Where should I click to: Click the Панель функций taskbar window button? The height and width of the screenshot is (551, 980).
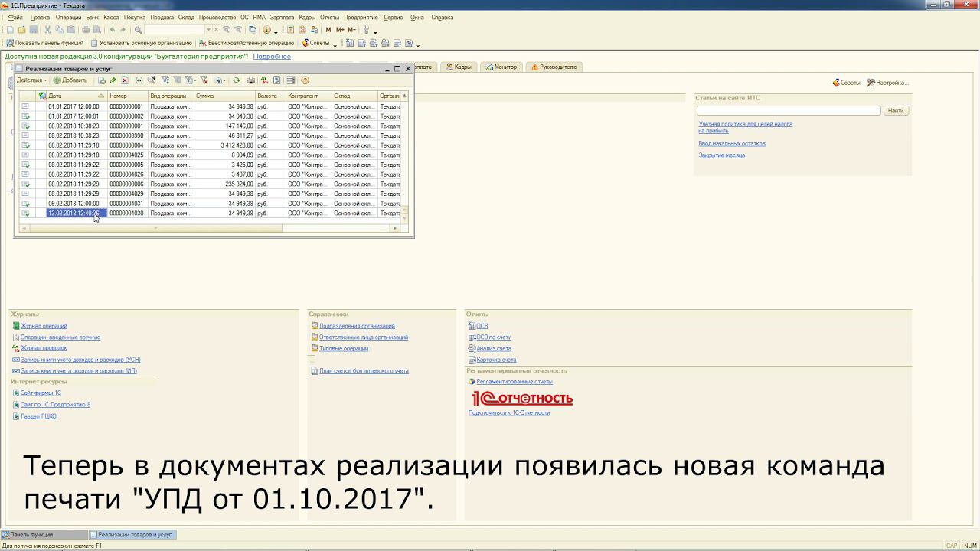pos(44,534)
